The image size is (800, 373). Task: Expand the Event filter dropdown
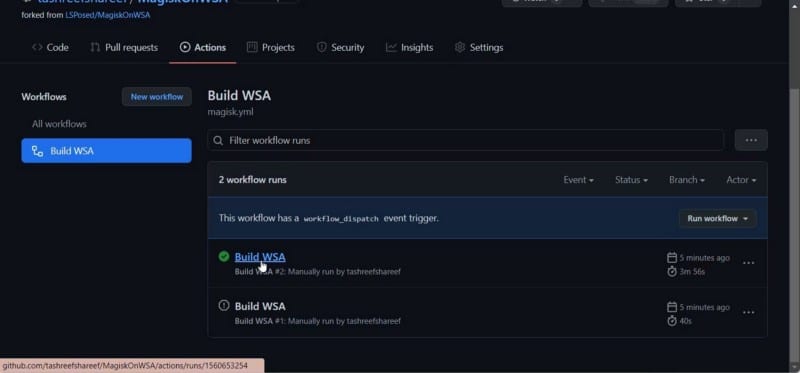[x=578, y=180]
